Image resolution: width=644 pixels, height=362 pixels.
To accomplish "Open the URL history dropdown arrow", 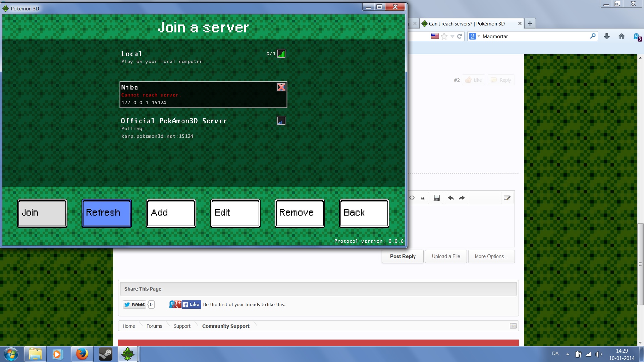I will pos(452,36).
